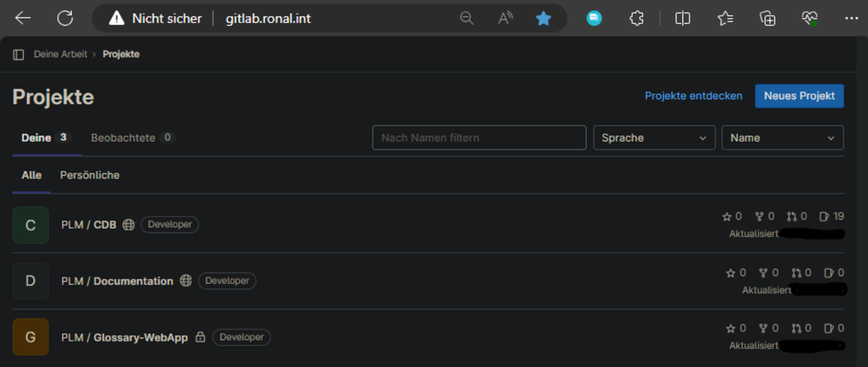
Task: Click the Neues Projekt button
Action: (x=799, y=96)
